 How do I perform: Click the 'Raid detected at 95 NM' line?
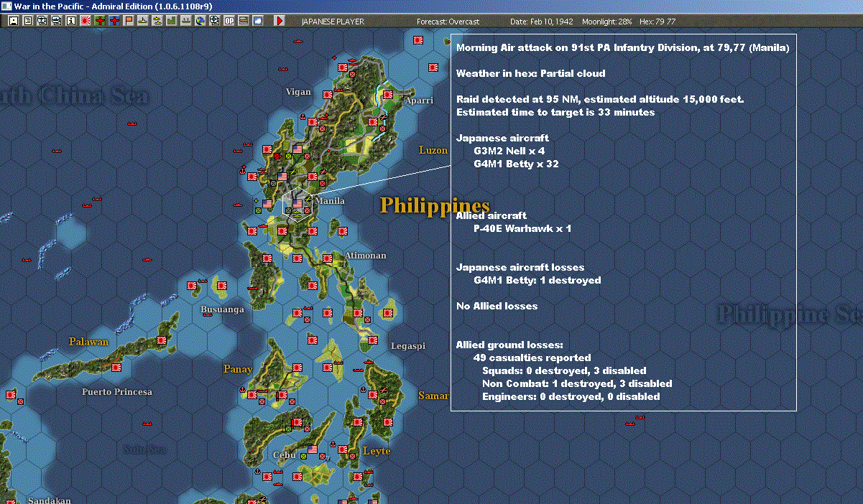coord(600,99)
